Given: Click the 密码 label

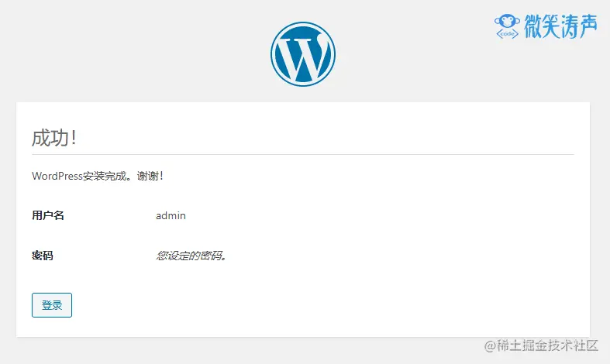Looking at the screenshot, I should click(x=43, y=256).
